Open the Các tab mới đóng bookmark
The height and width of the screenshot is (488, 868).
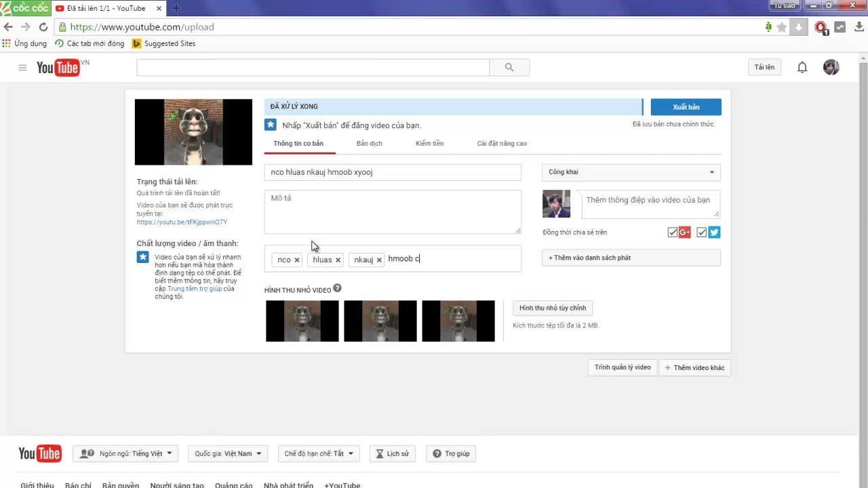click(x=90, y=43)
